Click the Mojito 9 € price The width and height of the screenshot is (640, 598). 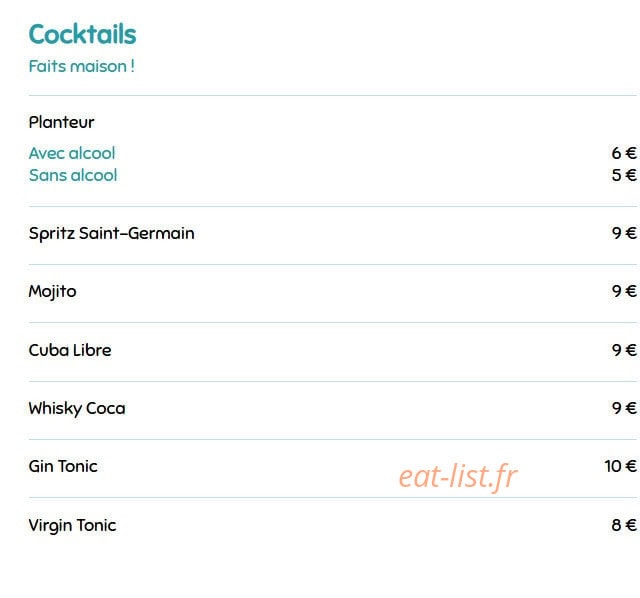click(624, 291)
